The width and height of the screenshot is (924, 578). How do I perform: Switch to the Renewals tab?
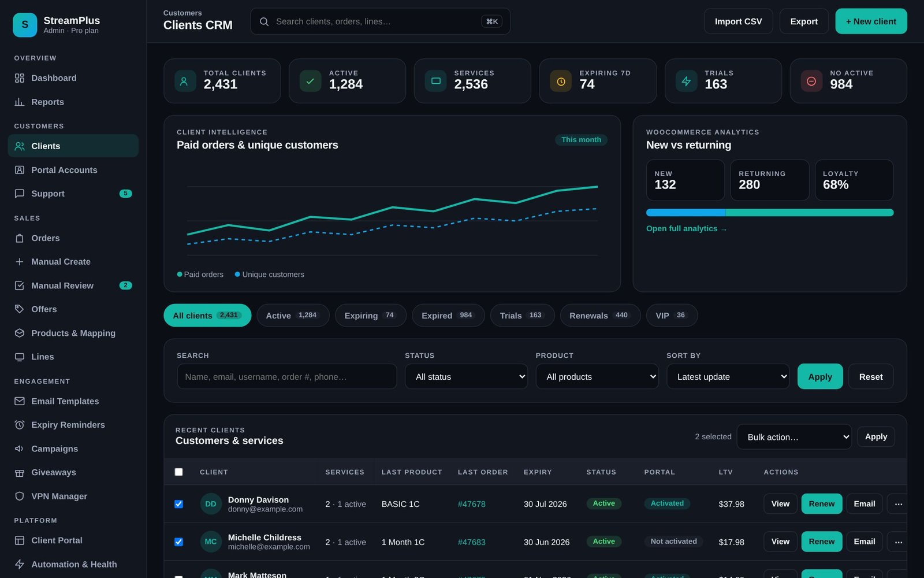pyautogui.click(x=600, y=316)
